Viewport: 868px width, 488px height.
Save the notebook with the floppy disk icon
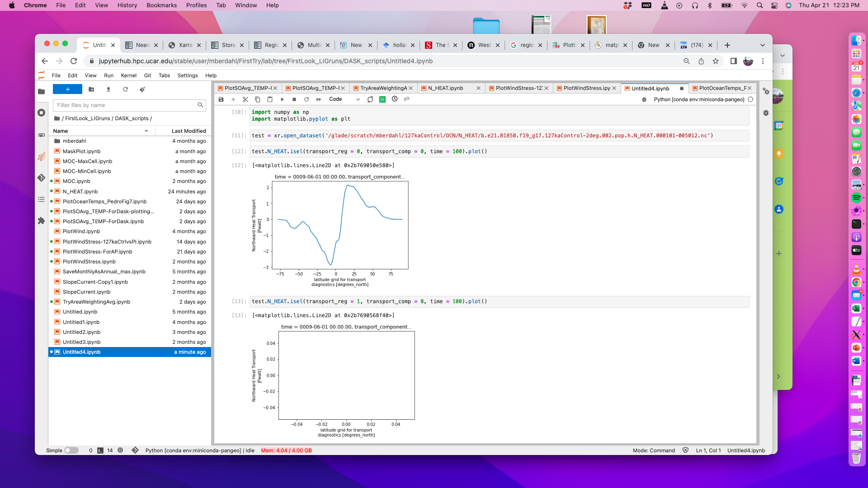pos(221,99)
